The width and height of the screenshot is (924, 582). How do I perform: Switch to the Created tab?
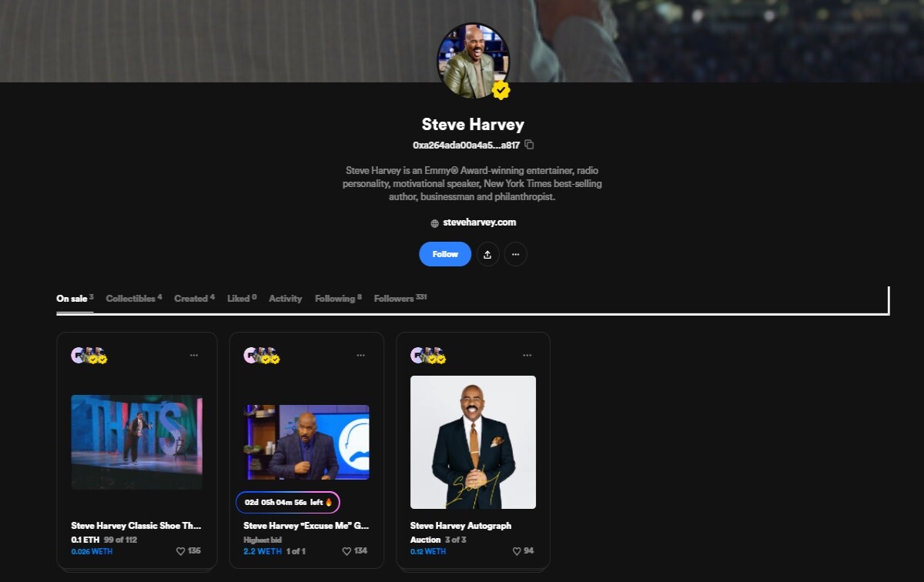(195, 299)
